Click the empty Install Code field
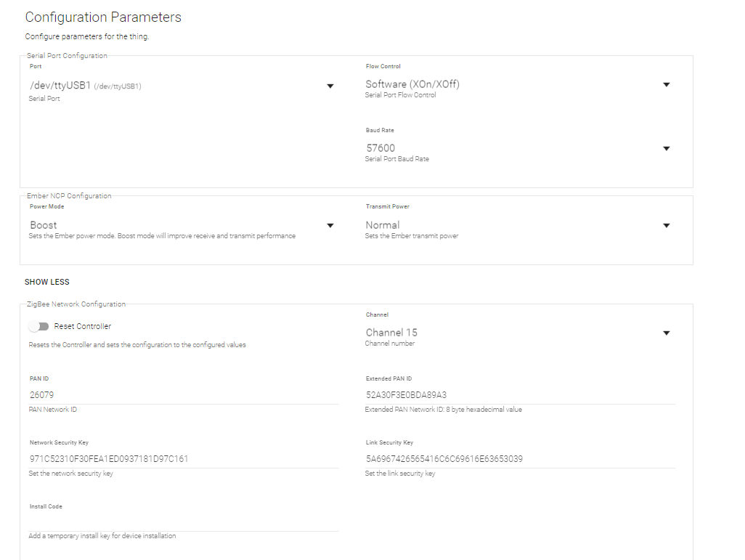745x560 pixels. point(183,522)
